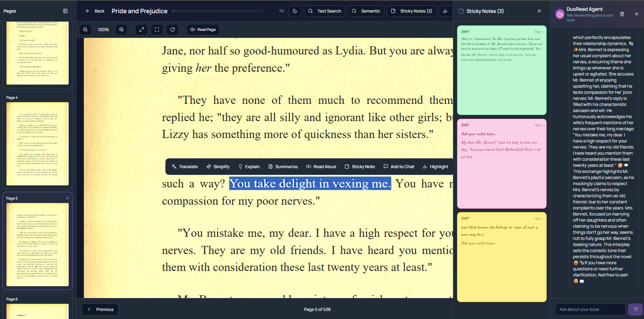The image size is (644, 319).
Task: Go to the Previous page
Action: (x=100, y=309)
